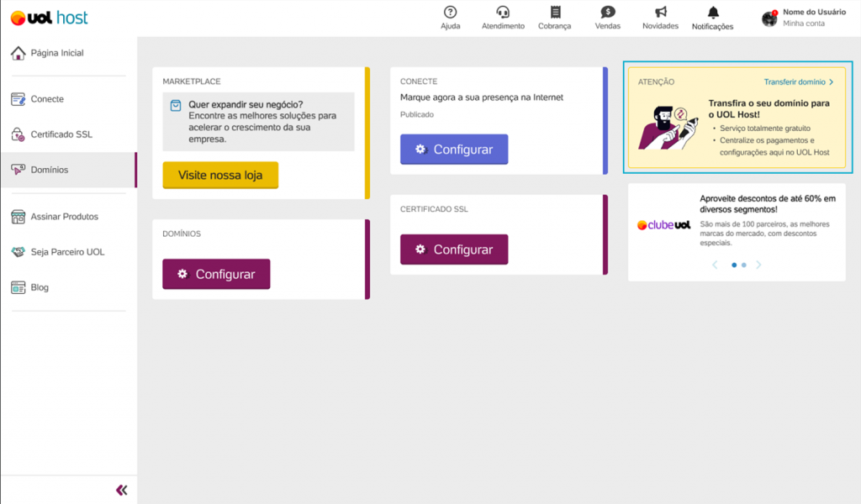861x504 pixels.
Task: Select Página Inicial in sidebar
Action: [x=56, y=53]
